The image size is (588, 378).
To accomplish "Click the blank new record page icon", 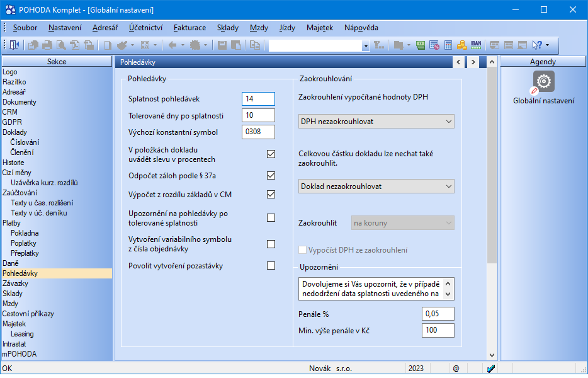I will [108, 45].
